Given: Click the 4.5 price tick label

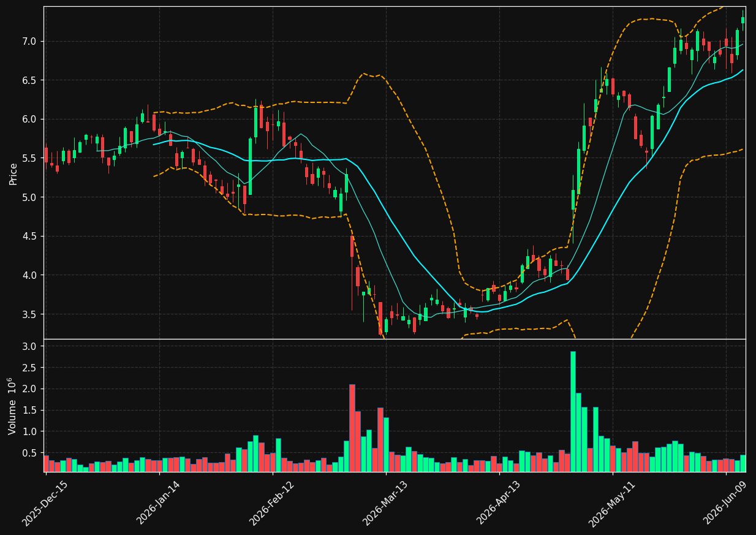Looking at the screenshot, I should (31, 236).
